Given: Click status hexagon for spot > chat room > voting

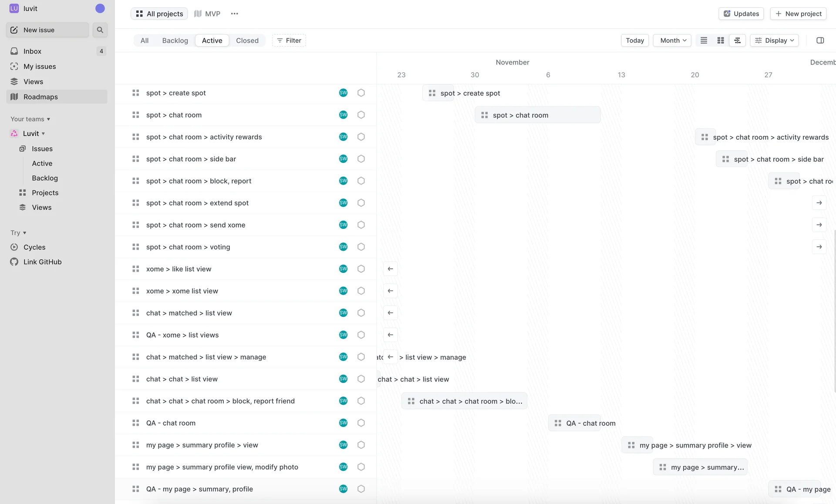Looking at the screenshot, I should coord(361,247).
